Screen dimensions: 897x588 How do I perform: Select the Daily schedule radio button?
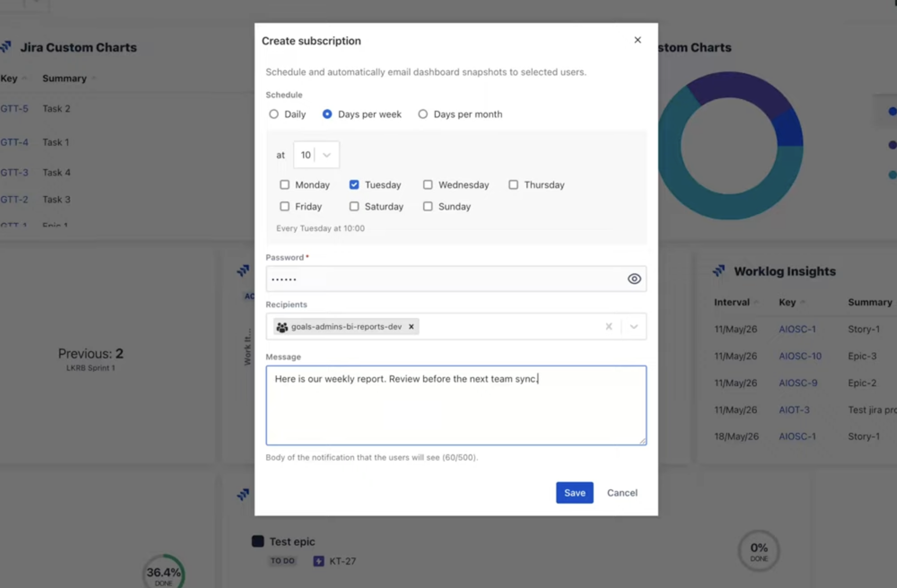click(274, 114)
